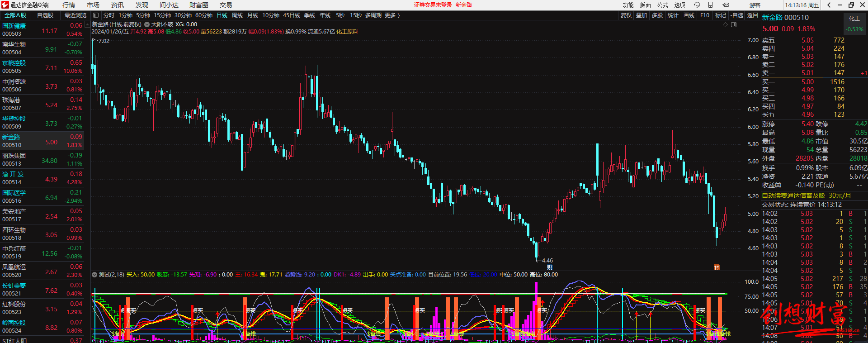Select the 分时 period
Screen dimensions: 868x343
point(109,15)
